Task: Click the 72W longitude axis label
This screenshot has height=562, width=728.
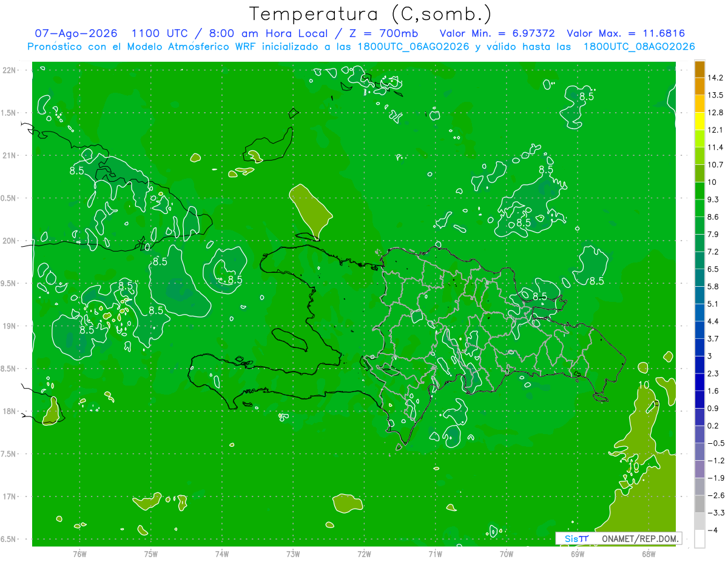Action: tap(364, 554)
